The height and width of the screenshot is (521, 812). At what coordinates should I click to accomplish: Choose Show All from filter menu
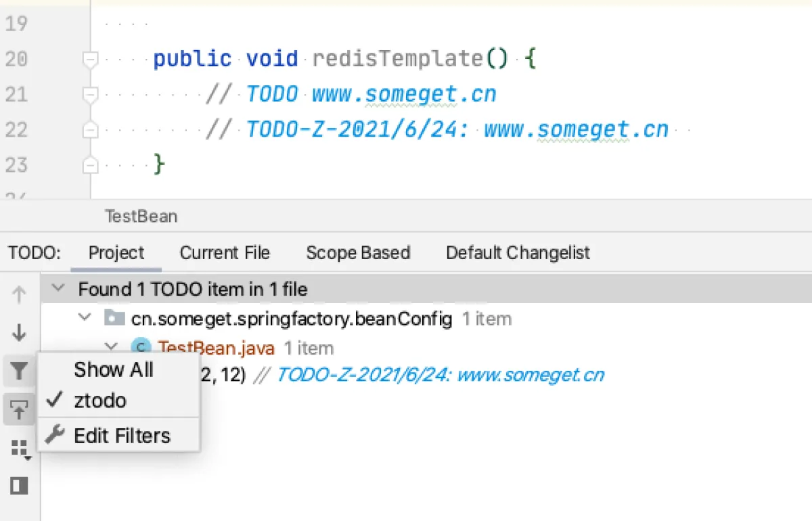click(114, 369)
